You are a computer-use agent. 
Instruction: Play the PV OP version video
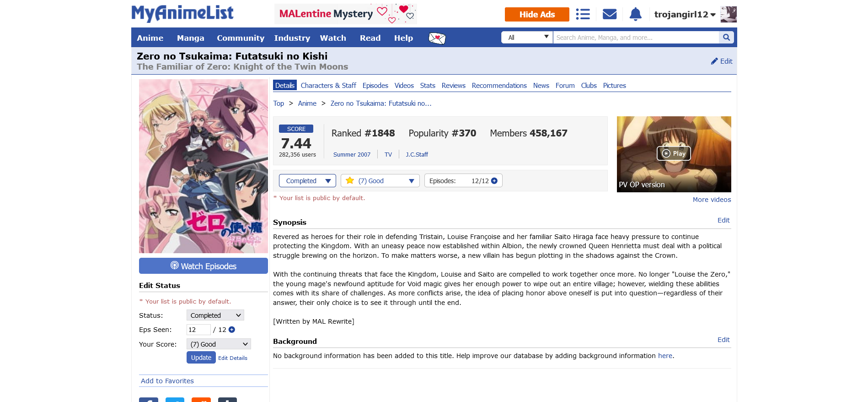pos(674,153)
